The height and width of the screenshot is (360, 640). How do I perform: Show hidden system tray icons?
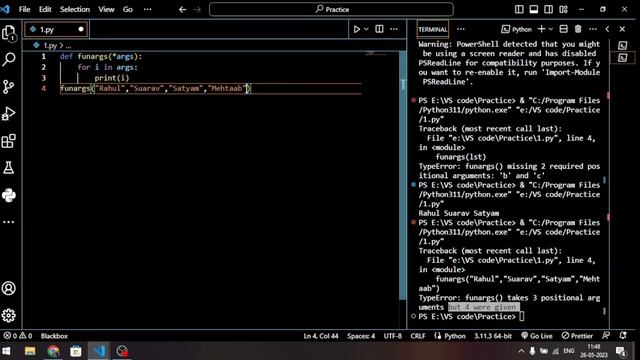tap(521, 351)
